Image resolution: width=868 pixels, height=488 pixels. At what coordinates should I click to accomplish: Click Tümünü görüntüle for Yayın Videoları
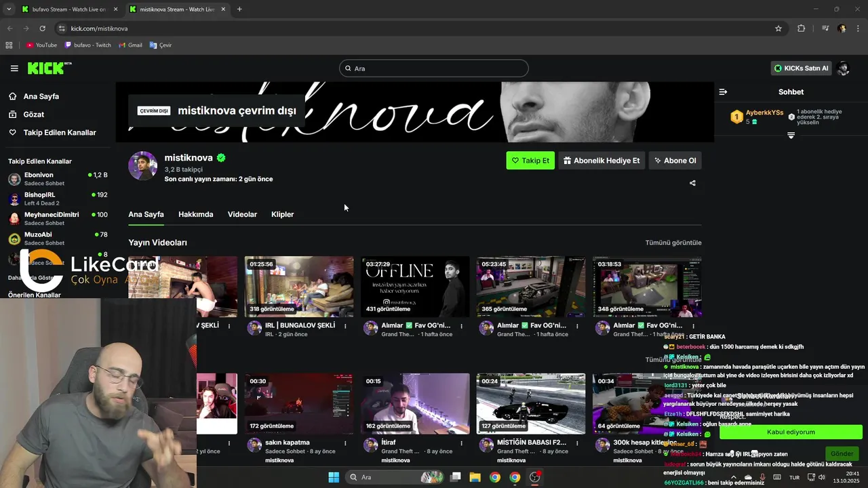tap(673, 243)
